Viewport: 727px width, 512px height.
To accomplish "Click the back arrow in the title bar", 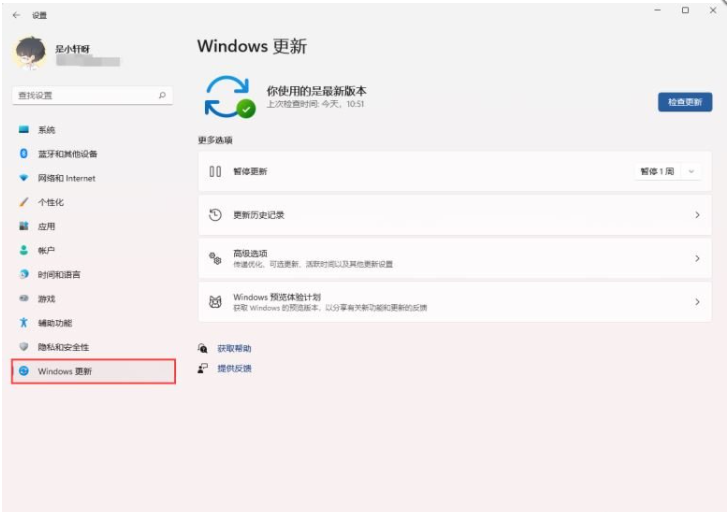I will [16, 15].
